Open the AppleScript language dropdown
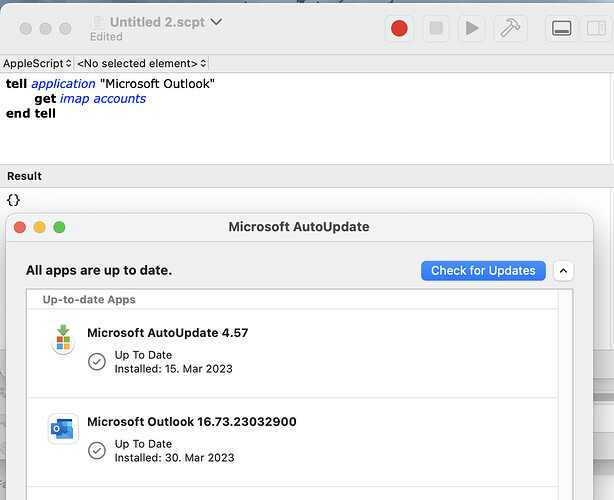The image size is (614, 500). (37, 63)
